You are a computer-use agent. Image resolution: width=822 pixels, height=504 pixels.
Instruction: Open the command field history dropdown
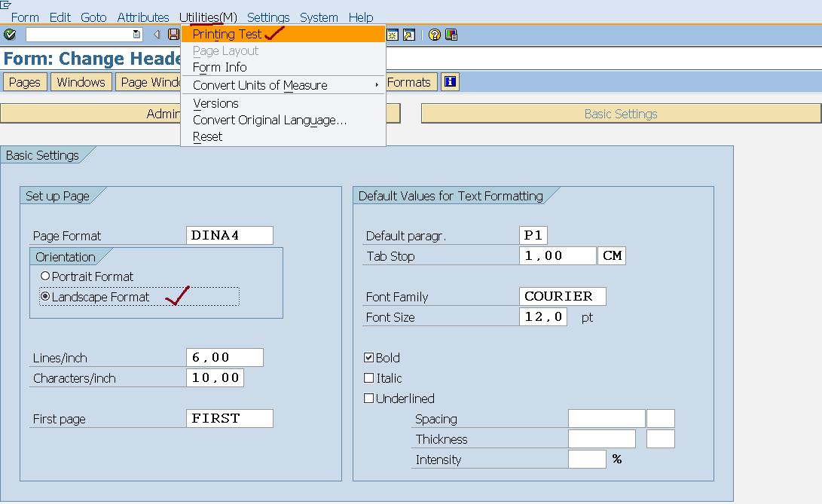point(136,35)
